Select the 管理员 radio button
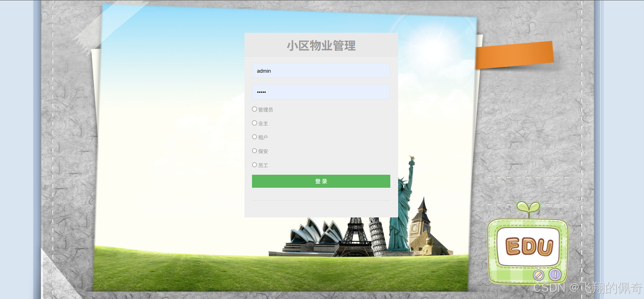The image size is (644, 299). pos(254,109)
